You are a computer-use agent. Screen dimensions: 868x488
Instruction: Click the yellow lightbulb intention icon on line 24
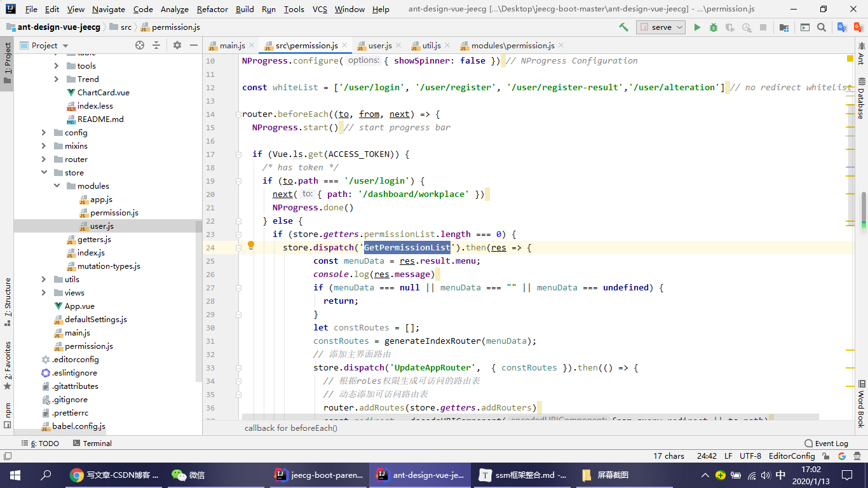tap(251, 246)
